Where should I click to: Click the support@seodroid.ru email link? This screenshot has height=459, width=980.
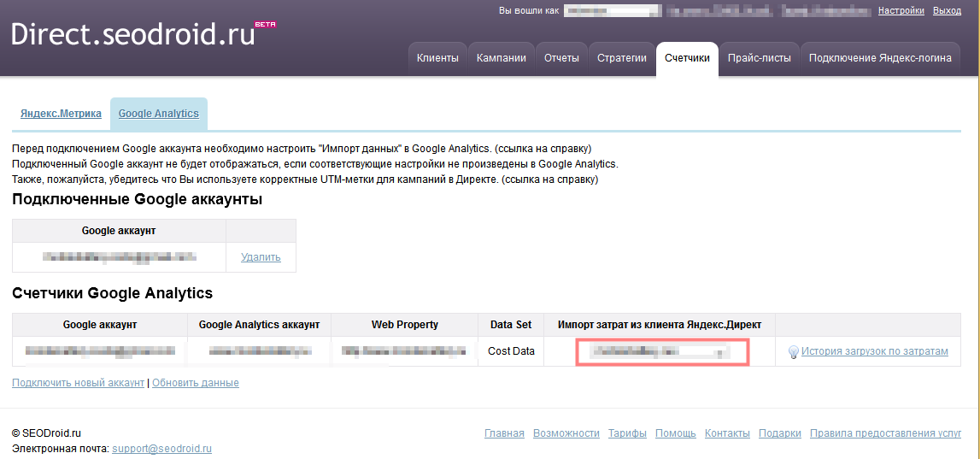click(x=162, y=449)
